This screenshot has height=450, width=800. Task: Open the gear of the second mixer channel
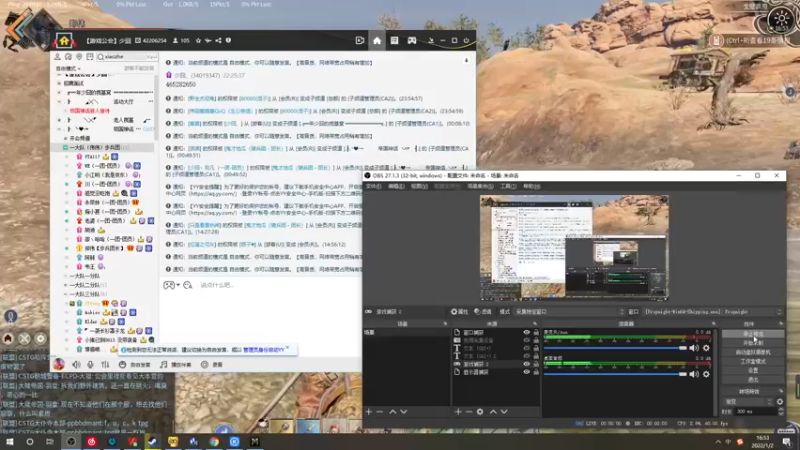[706, 374]
